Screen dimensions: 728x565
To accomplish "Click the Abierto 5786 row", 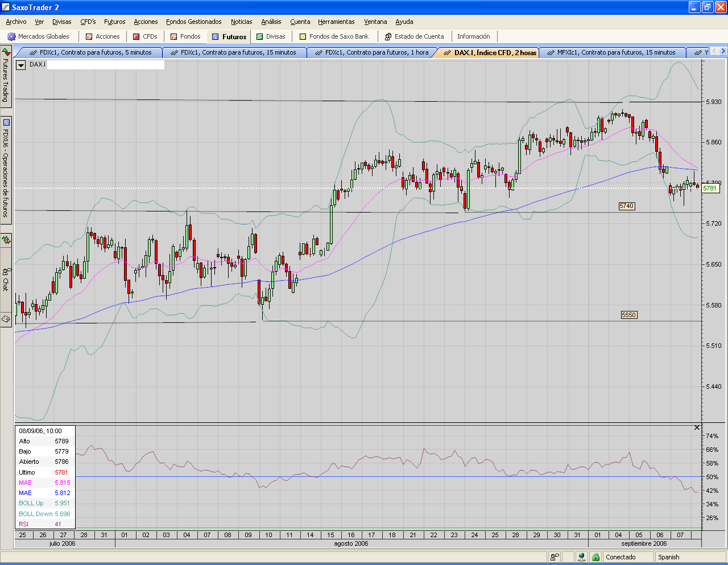I will click(44, 462).
